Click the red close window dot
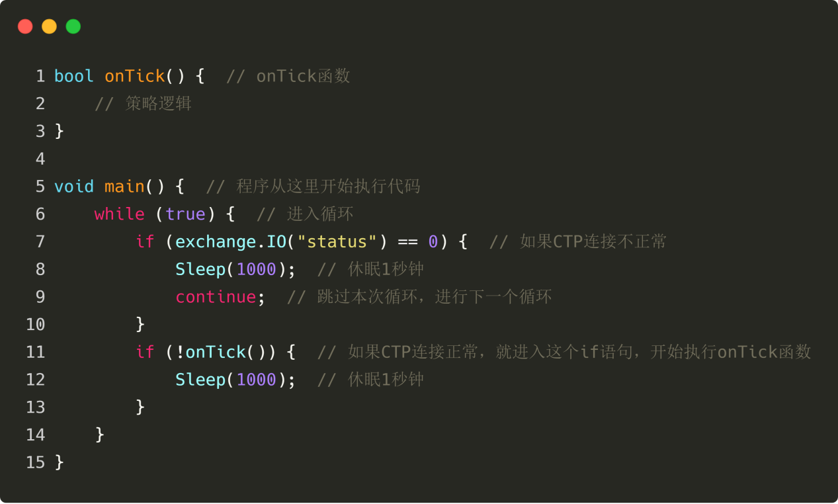The width and height of the screenshot is (838, 504). click(x=25, y=26)
